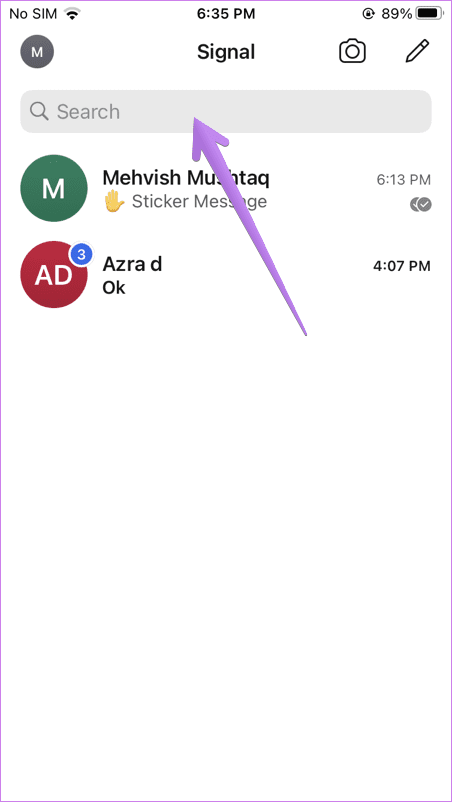The width and height of the screenshot is (452, 802).
Task: Tap the compose pencil icon
Action: point(417,51)
